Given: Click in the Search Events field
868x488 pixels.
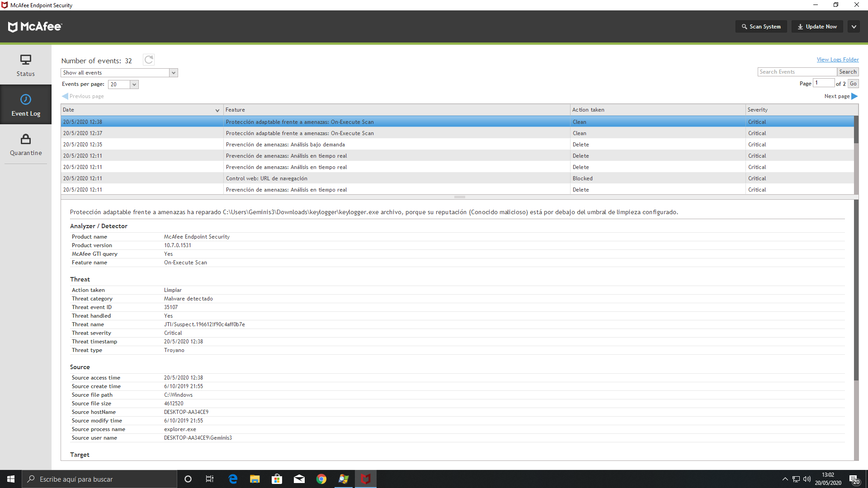Looking at the screenshot, I should point(797,72).
